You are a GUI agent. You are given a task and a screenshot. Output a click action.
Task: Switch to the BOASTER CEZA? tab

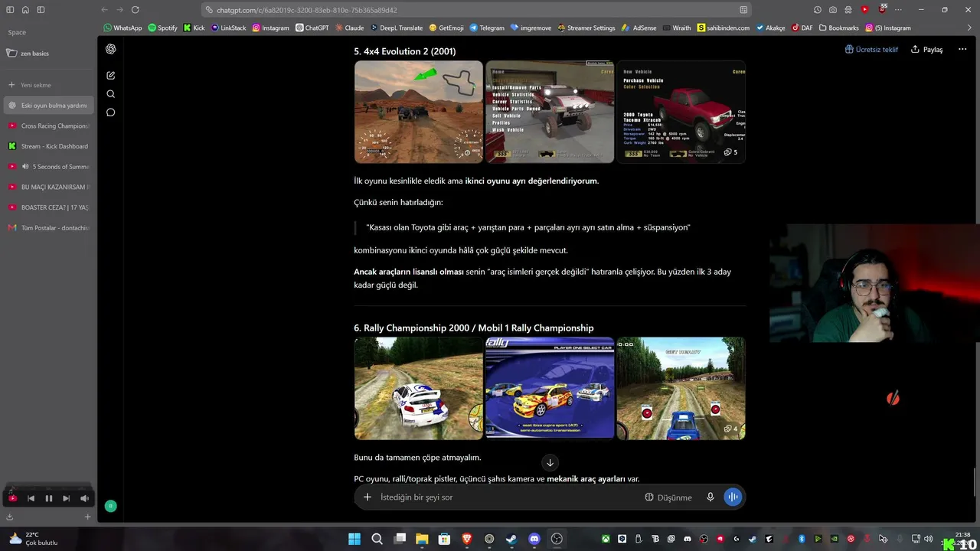(x=48, y=207)
